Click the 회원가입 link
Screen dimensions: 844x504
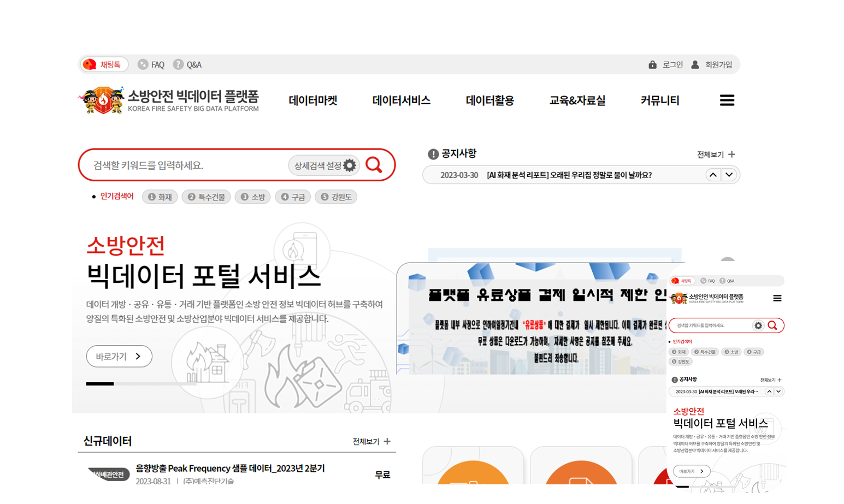[x=718, y=64]
